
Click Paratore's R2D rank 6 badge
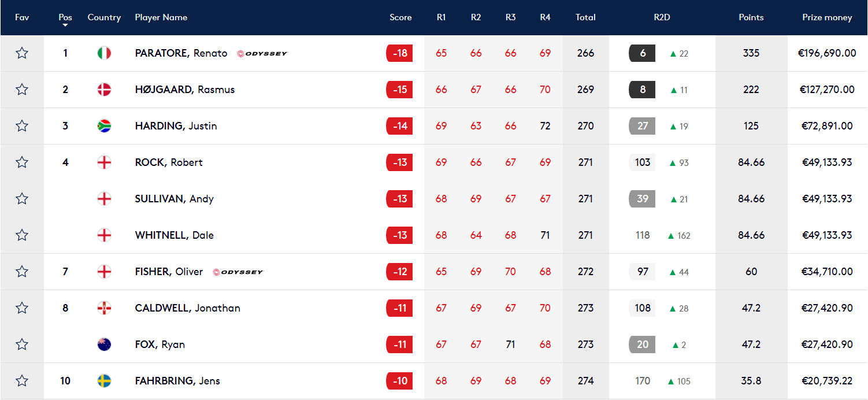pos(642,53)
